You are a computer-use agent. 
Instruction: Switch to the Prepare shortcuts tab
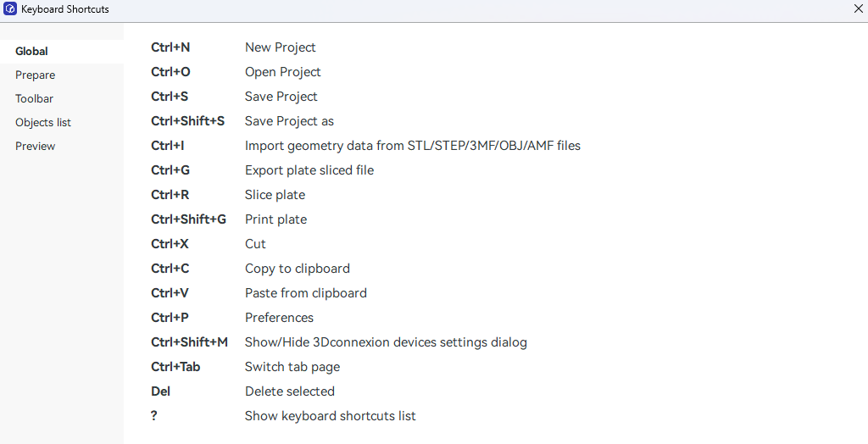35,75
